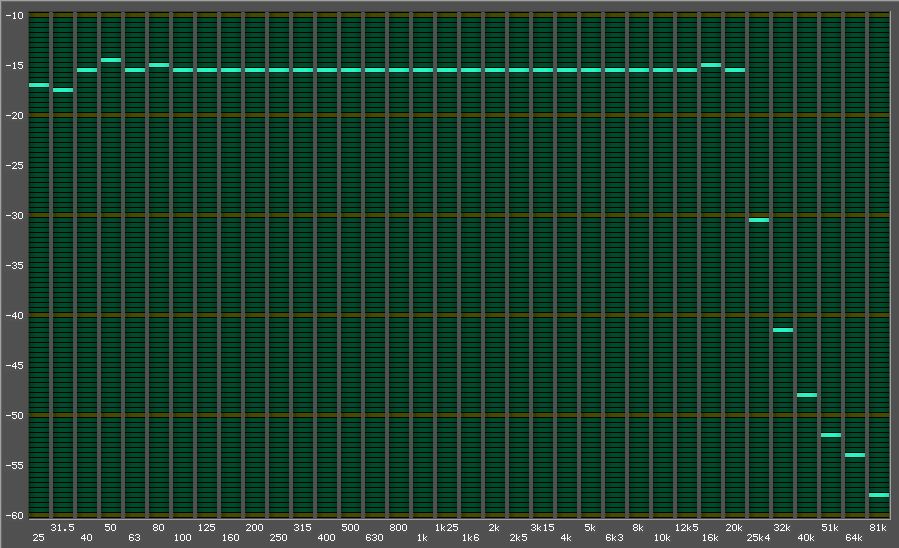
Task: Click the 20k axis label
Action: click(734, 527)
